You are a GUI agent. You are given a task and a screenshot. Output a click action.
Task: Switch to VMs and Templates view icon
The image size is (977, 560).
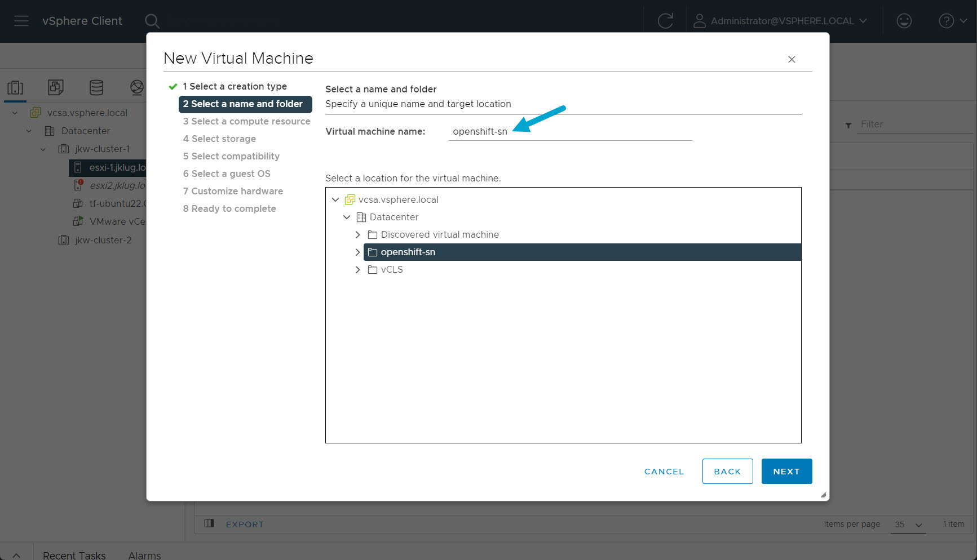click(56, 87)
